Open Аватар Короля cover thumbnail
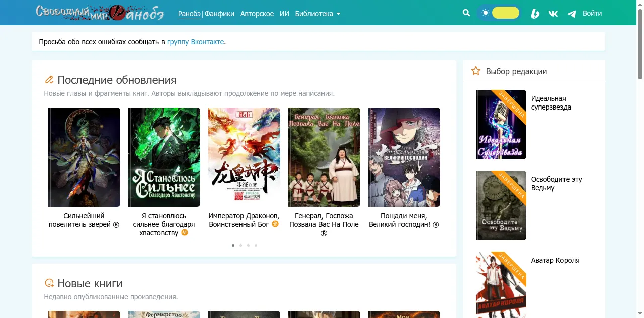 click(x=501, y=285)
